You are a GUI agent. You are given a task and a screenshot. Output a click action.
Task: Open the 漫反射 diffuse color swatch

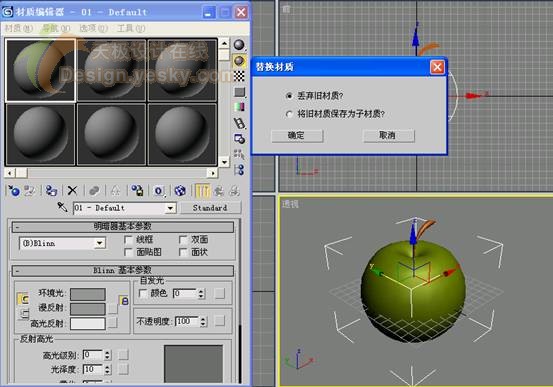click(x=87, y=309)
